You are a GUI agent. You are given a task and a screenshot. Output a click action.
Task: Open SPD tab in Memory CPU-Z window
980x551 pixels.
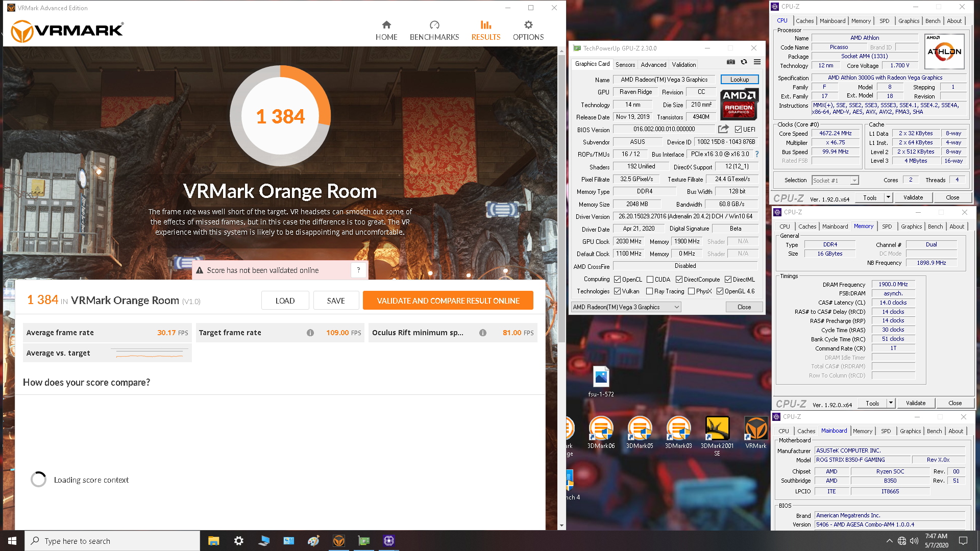(887, 227)
